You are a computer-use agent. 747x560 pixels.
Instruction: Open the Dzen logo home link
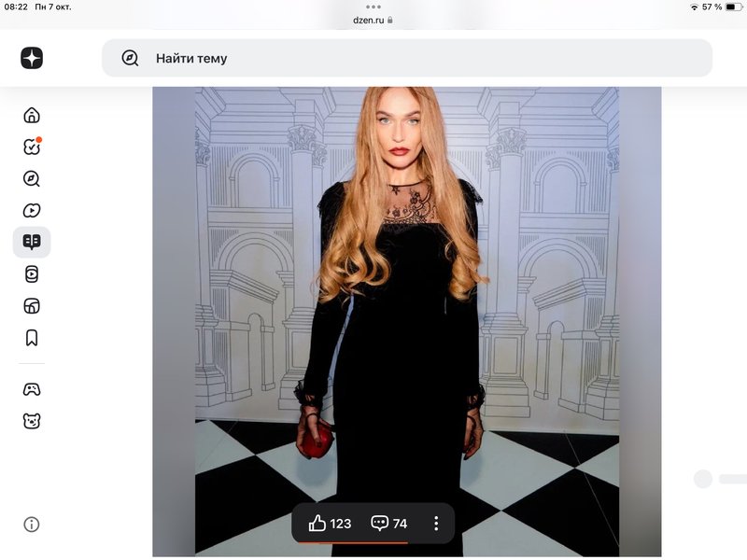click(32, 58)
